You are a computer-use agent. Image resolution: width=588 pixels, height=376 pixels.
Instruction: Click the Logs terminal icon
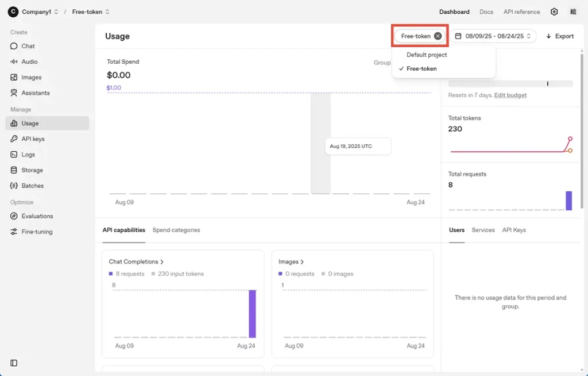(x=14, y=155)
